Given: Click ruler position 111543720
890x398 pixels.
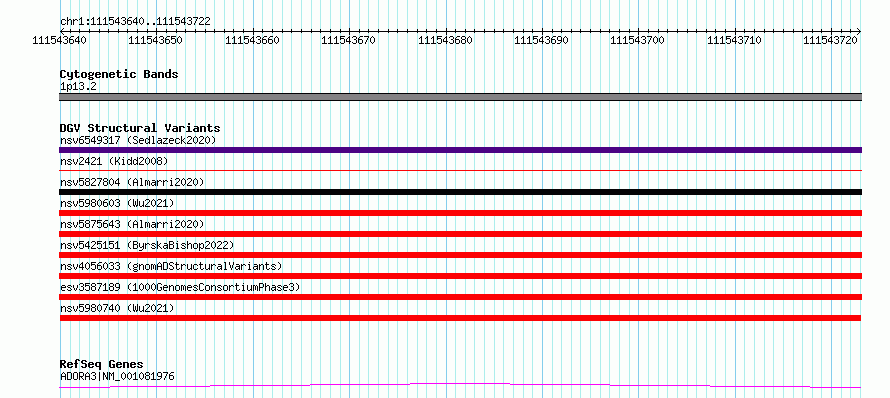Looking at the screenshot, I should (831, 40).
